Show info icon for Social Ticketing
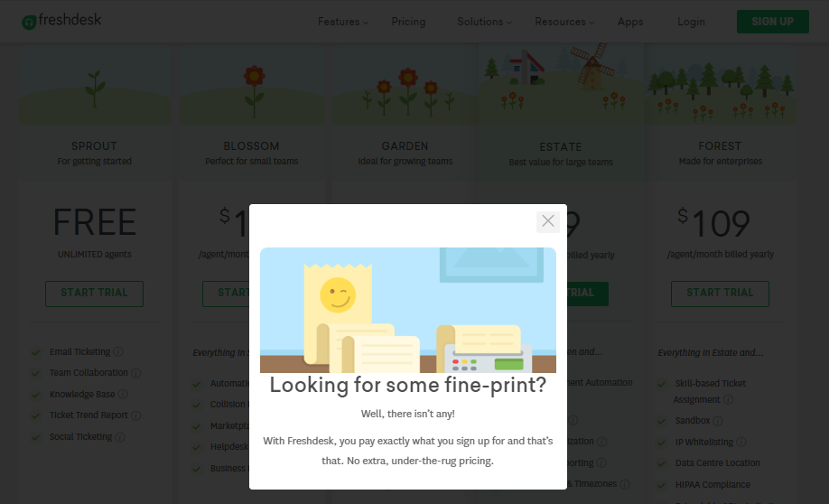Image resolution: width=829 pixels, height=504 pixels. point(120,437)
